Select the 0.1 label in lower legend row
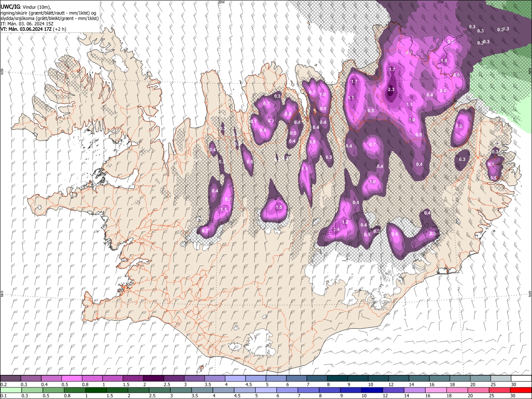Viewport: 532px width, 399px height. click(3, 396)
